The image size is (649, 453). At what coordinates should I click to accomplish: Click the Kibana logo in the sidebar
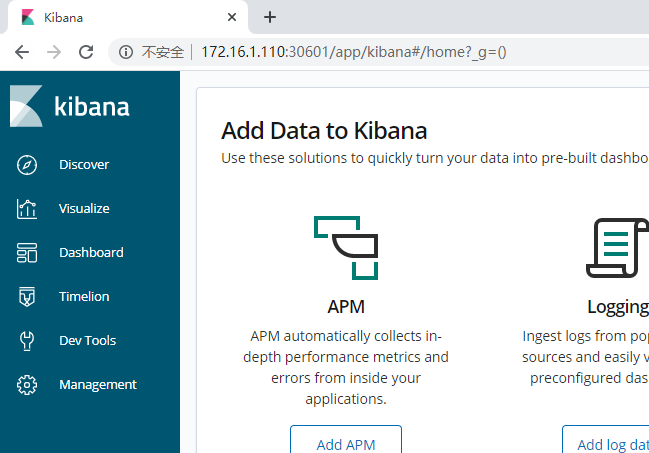[26, 106]
